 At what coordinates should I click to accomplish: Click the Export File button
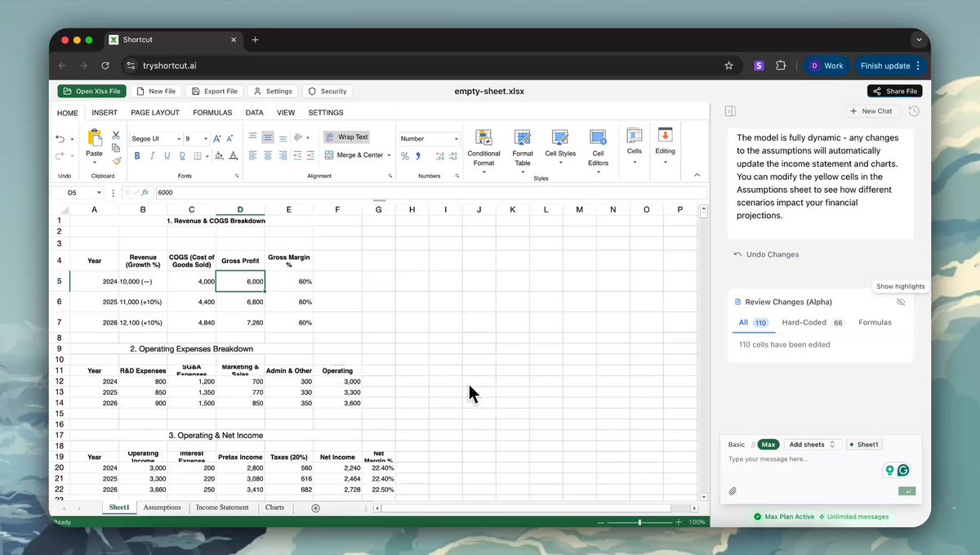[214, 91]
